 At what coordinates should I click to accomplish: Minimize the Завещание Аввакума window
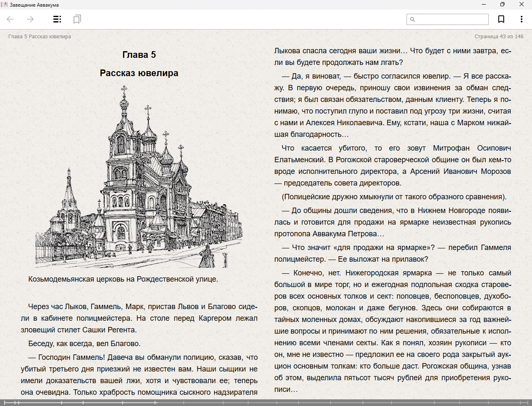click(x=484, y=5)
